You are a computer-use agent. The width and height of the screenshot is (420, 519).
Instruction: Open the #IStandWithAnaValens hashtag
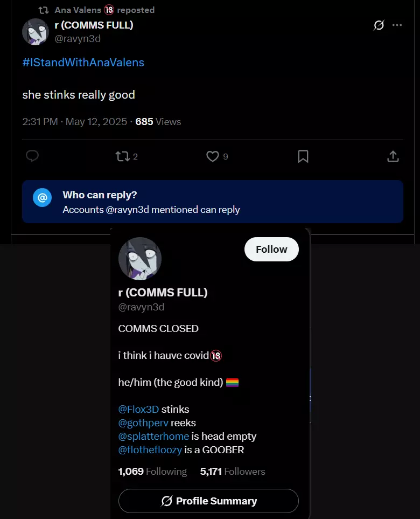tap(83, 63)
